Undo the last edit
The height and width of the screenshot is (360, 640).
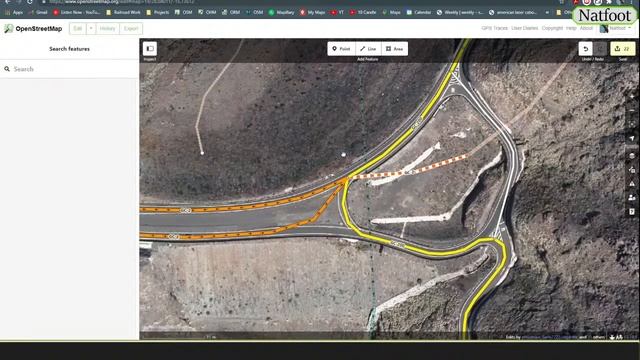tap(586, 49)
